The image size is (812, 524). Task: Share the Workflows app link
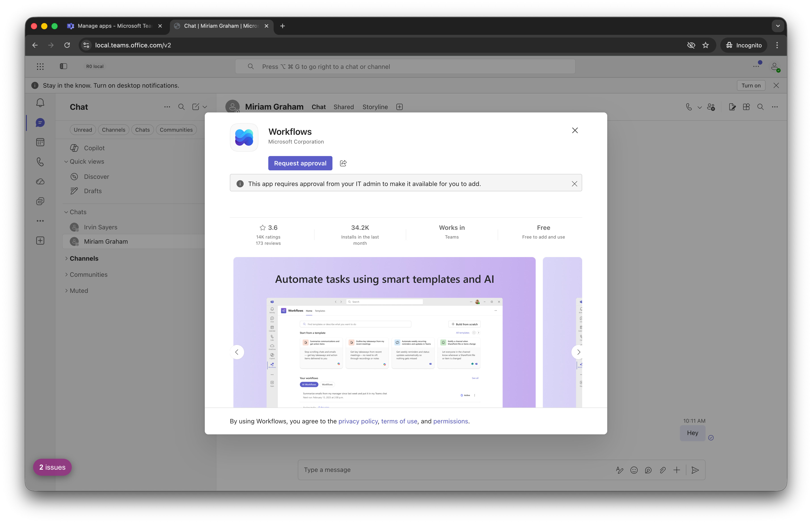pos(343,163)
